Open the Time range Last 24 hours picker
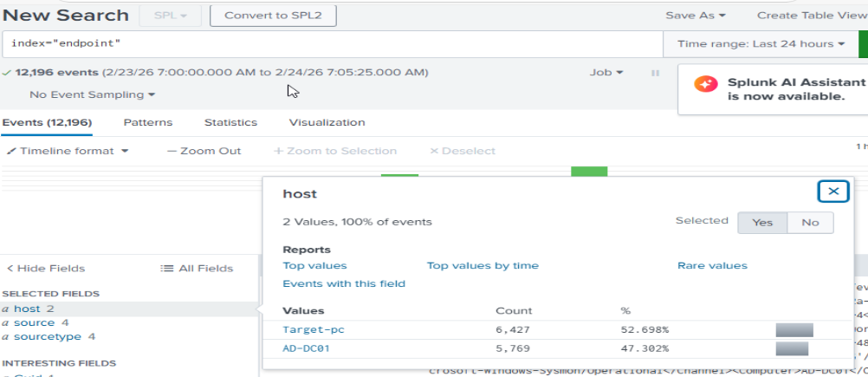The image size is (868, 377). click(x=761, y=43)
